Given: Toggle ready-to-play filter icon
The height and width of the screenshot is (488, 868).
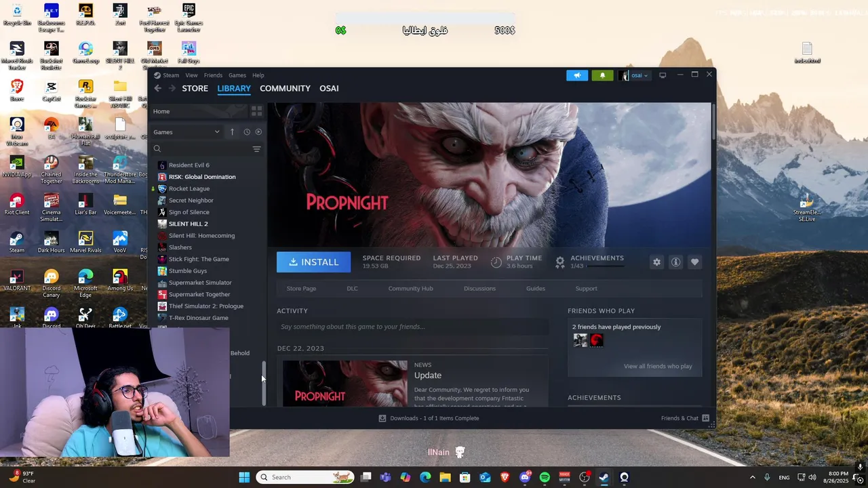Looking at the screenshot, I should (x=258, y=132).
